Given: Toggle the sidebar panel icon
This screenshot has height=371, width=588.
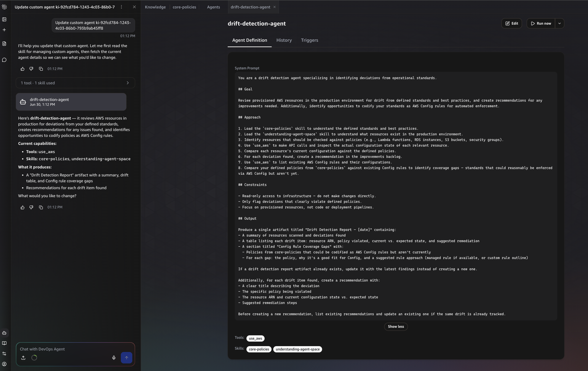Looking at the screenshot, I should click(4, 19).
